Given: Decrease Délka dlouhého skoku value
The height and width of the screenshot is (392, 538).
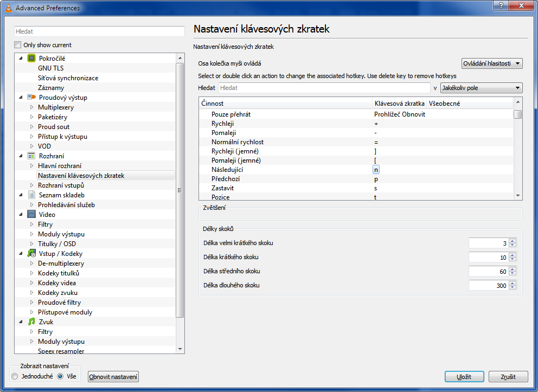Looking at the screenshot, I should (513, 287).
